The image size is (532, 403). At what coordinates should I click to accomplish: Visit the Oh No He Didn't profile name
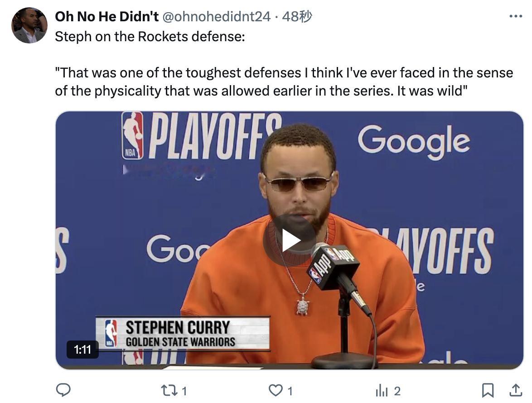106,16
